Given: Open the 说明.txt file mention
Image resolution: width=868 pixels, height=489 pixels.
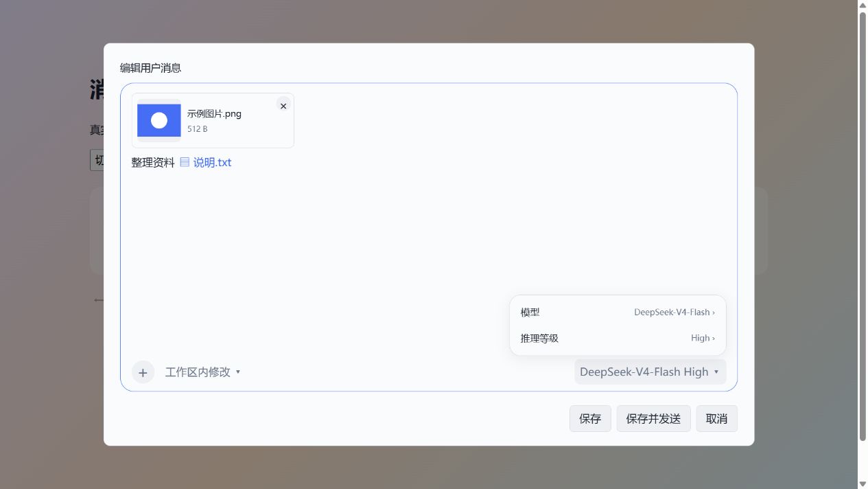Looking at the screenshot, I should pyautogui.click(x=206, y=163).
